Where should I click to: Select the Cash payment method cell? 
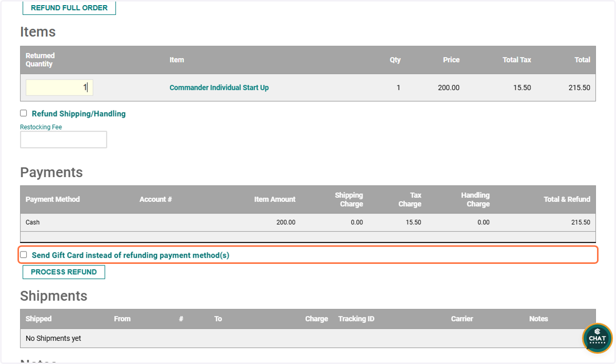click(x=33, y=222)
